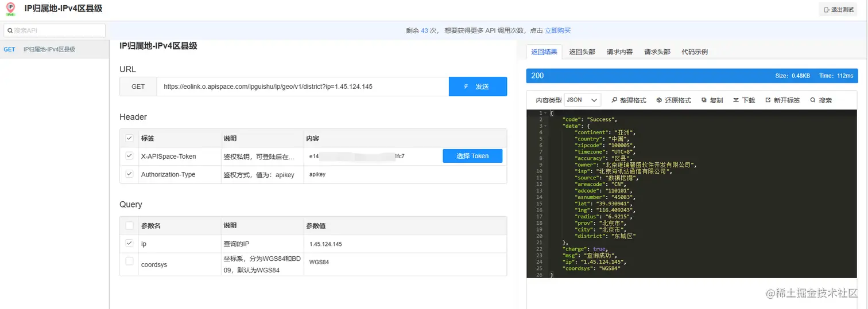
Task: Toggle the select-all checkbox in Query table
Action: click(x=130, y=225)
